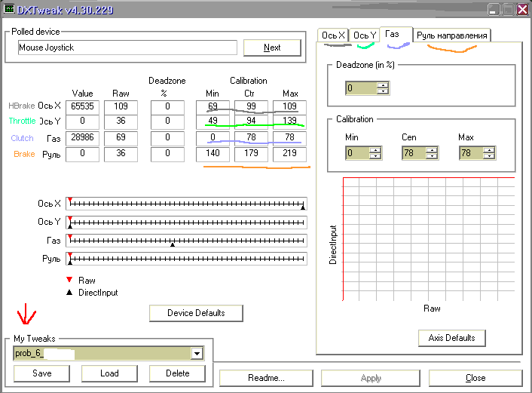The width and height of the screenshot is (532, 393).
Task: Click the black DirectInput legend triangle
Action: [69, 293]
